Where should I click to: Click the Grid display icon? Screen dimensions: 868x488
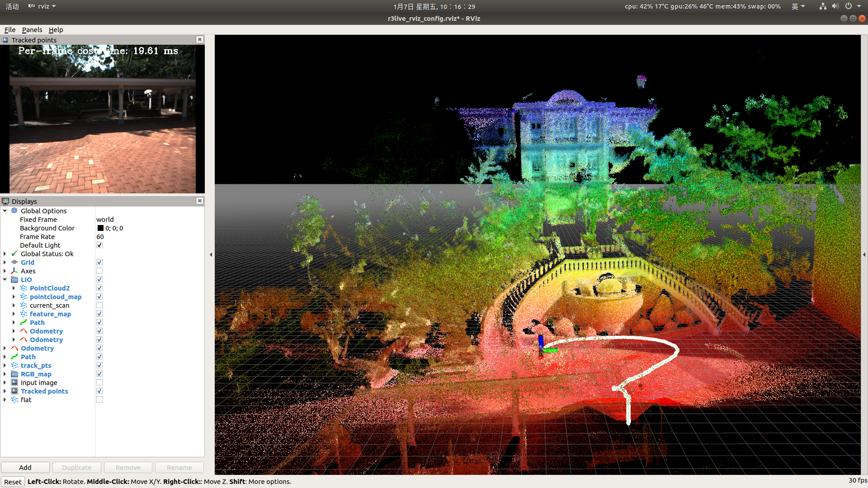pyautogui.click(x=14, y=262)
